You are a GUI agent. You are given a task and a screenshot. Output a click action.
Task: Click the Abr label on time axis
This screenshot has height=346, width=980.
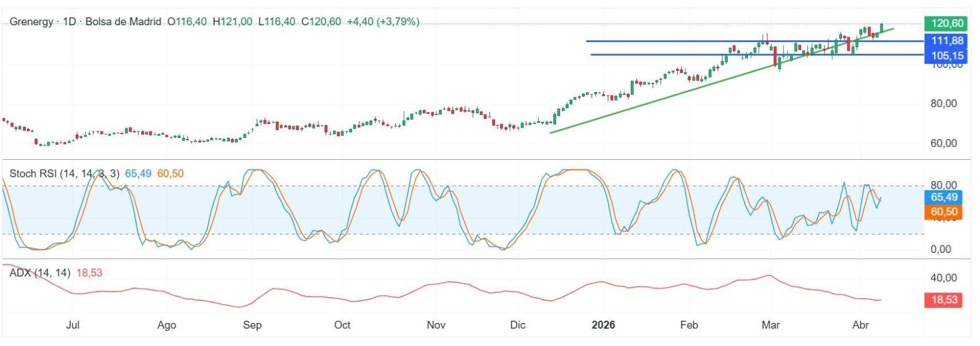coord(860,325)
